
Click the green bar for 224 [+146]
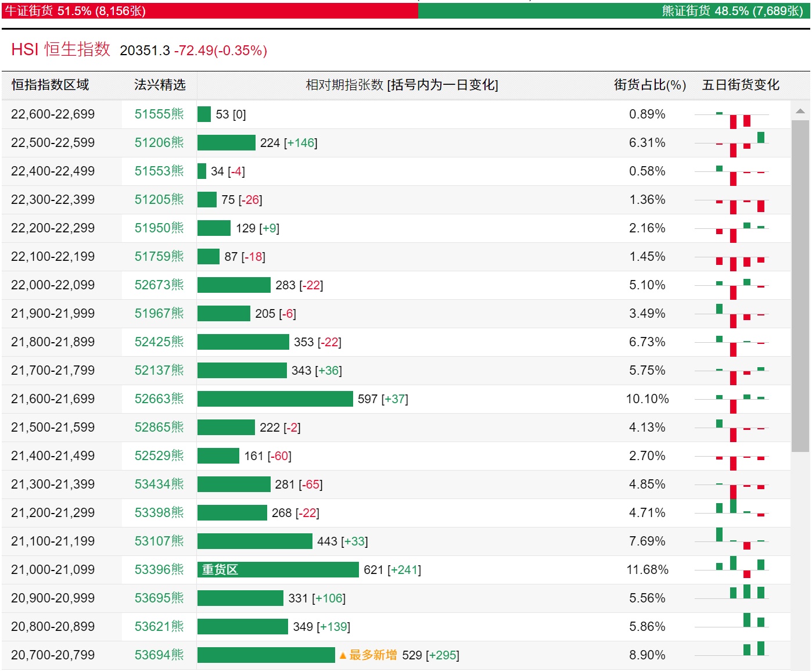pos(227,142)
